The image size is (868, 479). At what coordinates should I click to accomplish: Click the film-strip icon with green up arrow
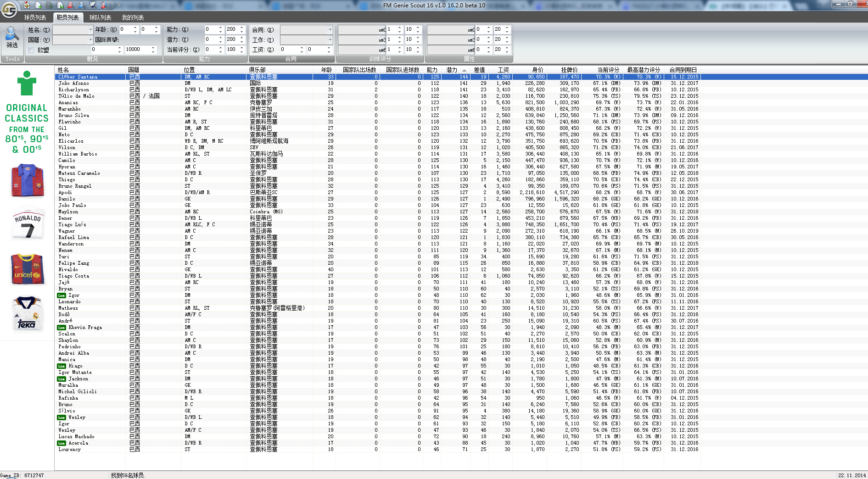(x=38, y=5)
